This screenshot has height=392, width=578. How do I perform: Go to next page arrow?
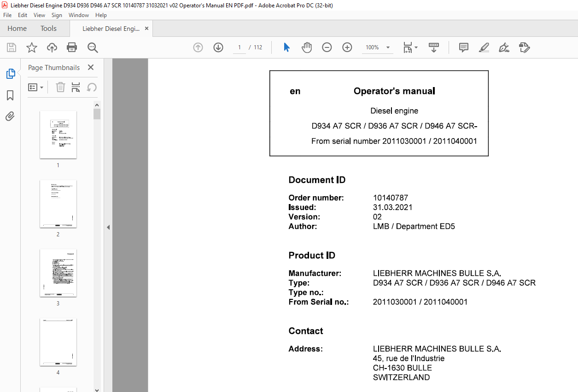tap(218, 47)
